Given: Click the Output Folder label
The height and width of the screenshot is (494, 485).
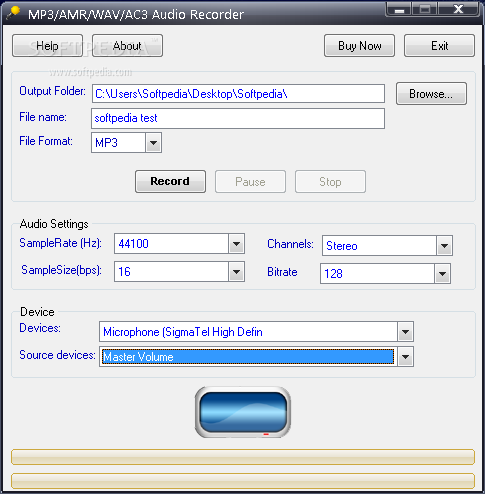Looking at the screenshot, I should coord(52,91).
